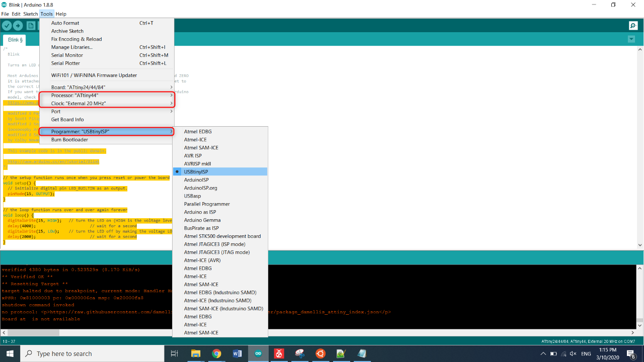Open Serial Monitor via the magnifier toolbar icon

[x=633, y=26]
